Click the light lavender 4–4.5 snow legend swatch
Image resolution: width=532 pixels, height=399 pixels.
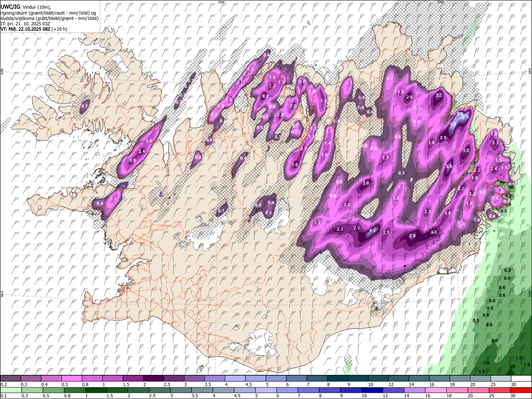235,378
